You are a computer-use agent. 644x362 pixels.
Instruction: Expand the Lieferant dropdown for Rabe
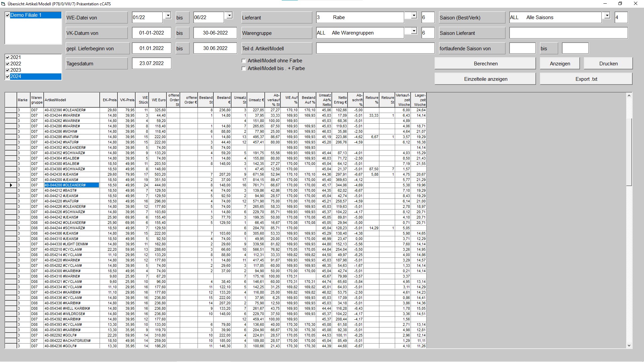[x=413, y=15]
